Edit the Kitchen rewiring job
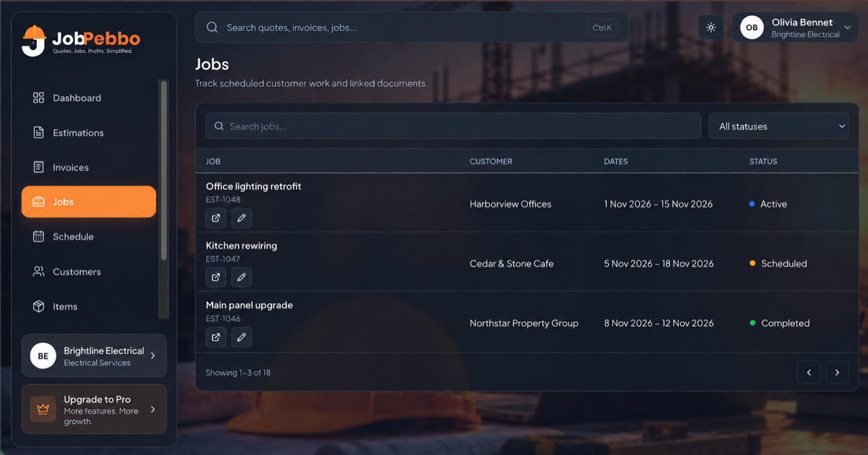 click(x=242, y=277)
